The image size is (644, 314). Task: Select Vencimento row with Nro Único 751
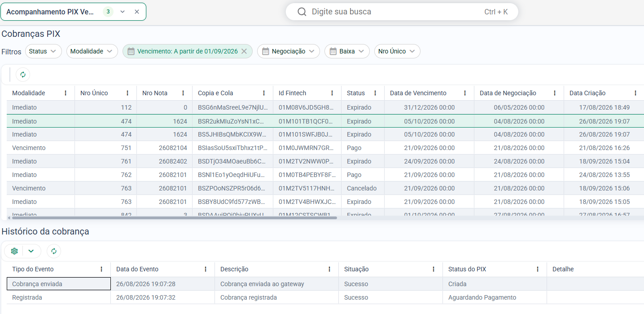click(x=325, y=148)
